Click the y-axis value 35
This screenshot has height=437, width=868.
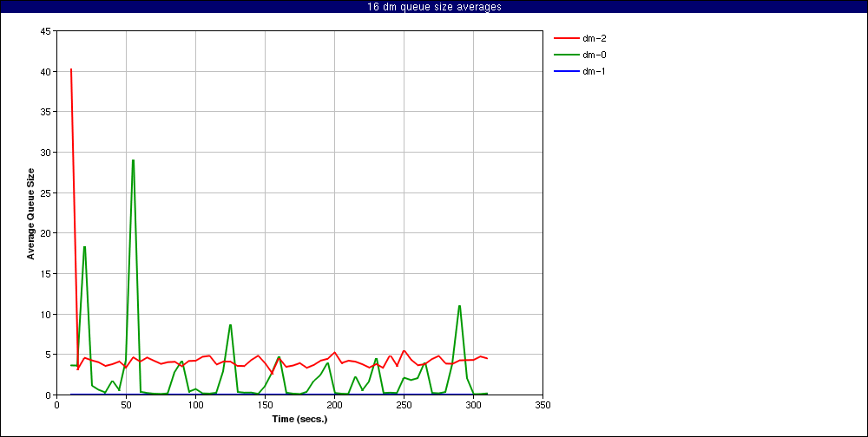pos(46,113)
